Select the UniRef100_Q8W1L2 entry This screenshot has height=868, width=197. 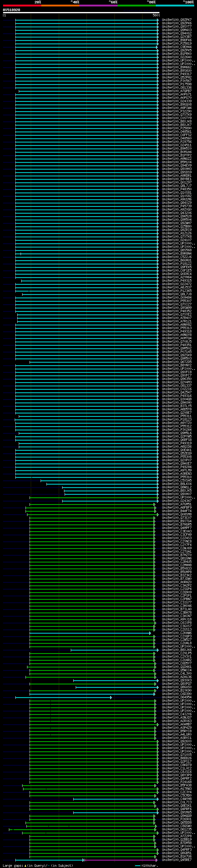tap(177, 487)
